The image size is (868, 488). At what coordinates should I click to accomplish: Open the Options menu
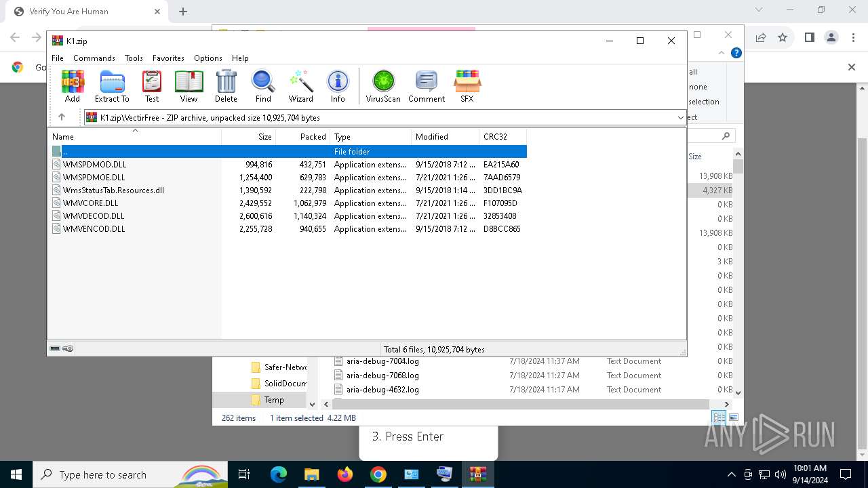pos(208,58)
